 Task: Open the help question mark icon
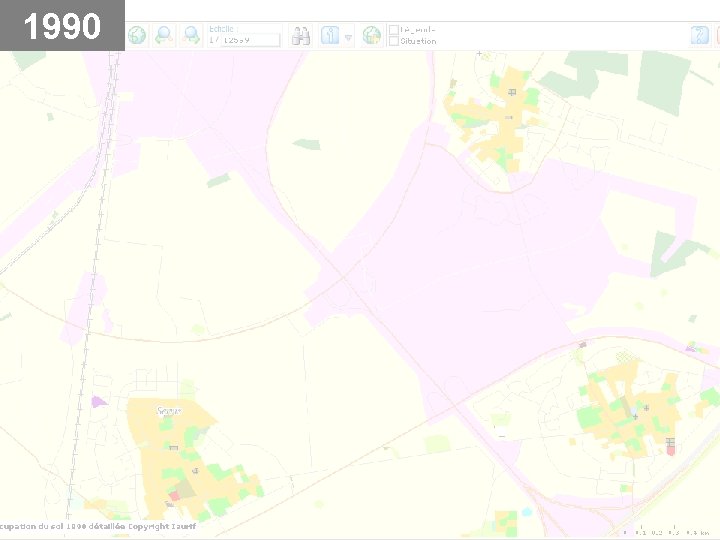click(x=700, y=35)
